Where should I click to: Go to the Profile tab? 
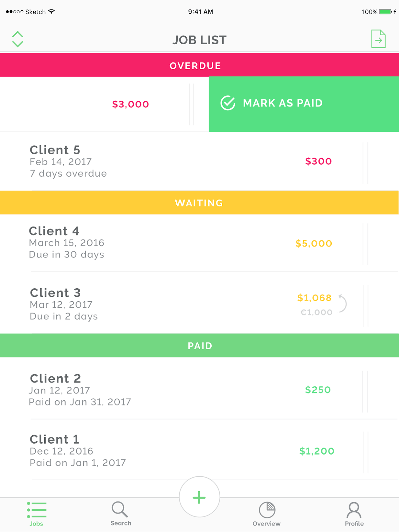click(354, 513)
